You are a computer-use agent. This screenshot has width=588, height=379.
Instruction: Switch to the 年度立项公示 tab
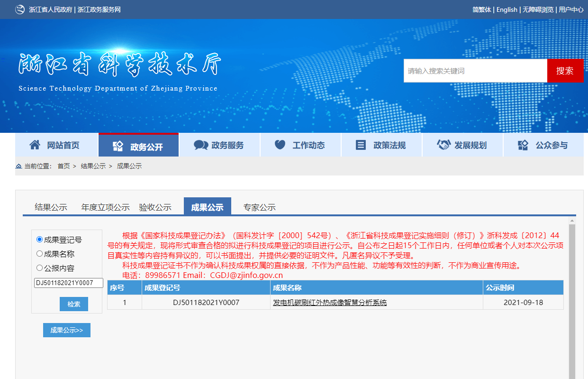click(105, 207)
